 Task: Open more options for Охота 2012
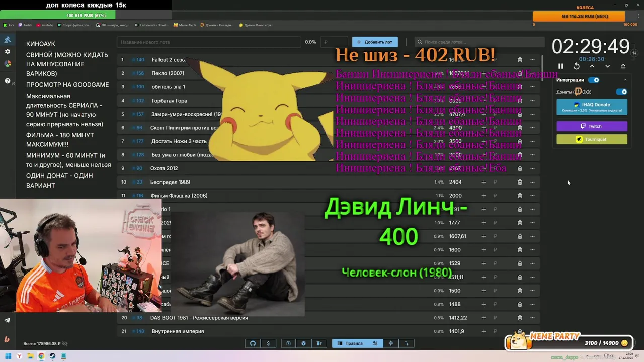pyautogui.click(x=532, y=168)
